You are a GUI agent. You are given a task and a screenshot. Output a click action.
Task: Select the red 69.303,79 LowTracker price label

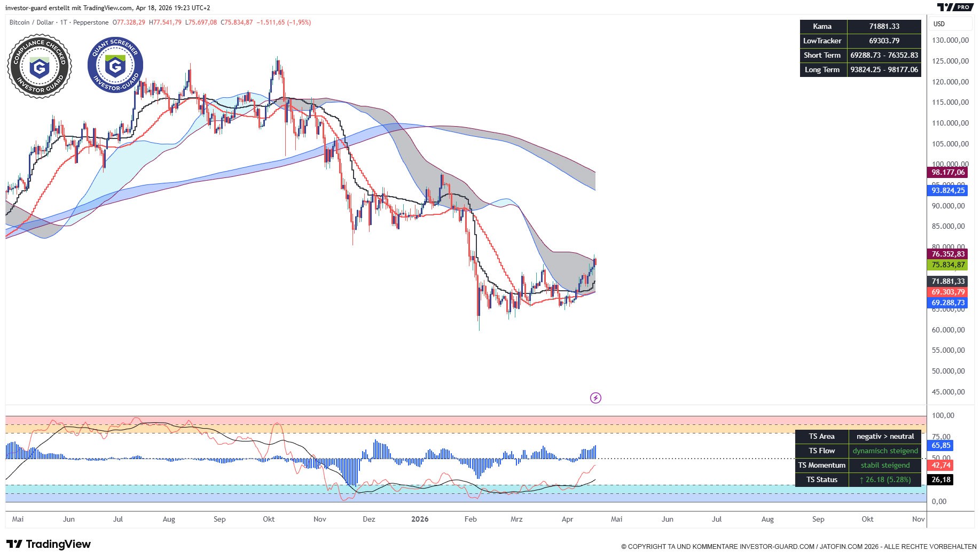(948, 292)
